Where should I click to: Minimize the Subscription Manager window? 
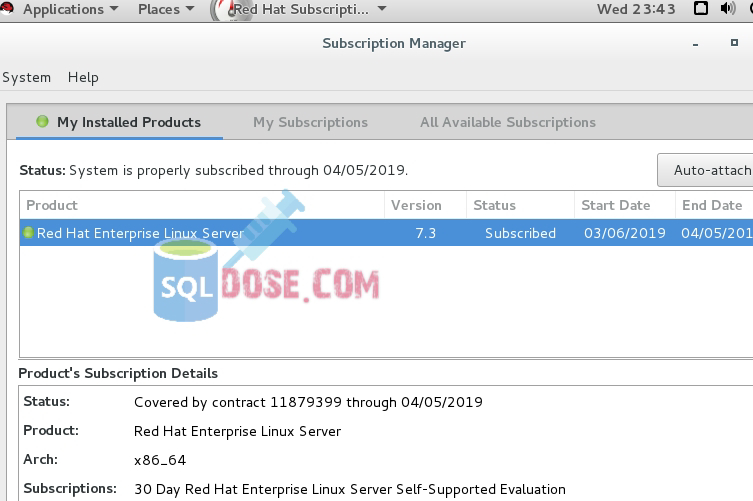coord(695,44)
